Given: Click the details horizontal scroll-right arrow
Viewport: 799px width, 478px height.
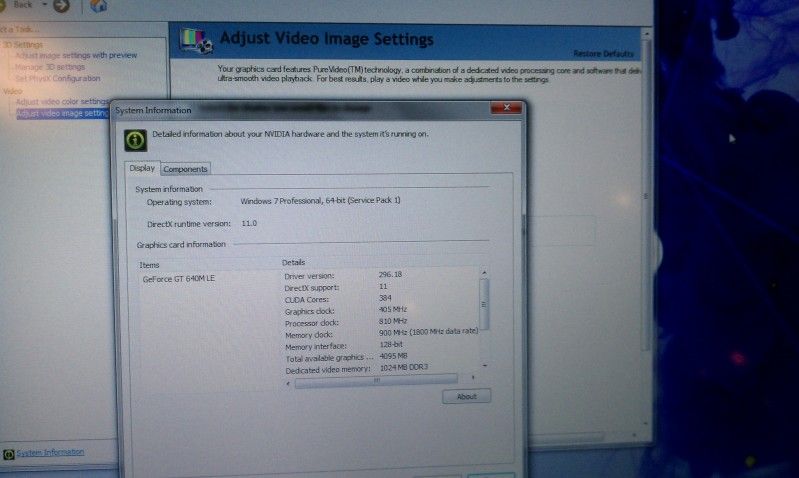Looking at the screenshot, I should 473,378.
